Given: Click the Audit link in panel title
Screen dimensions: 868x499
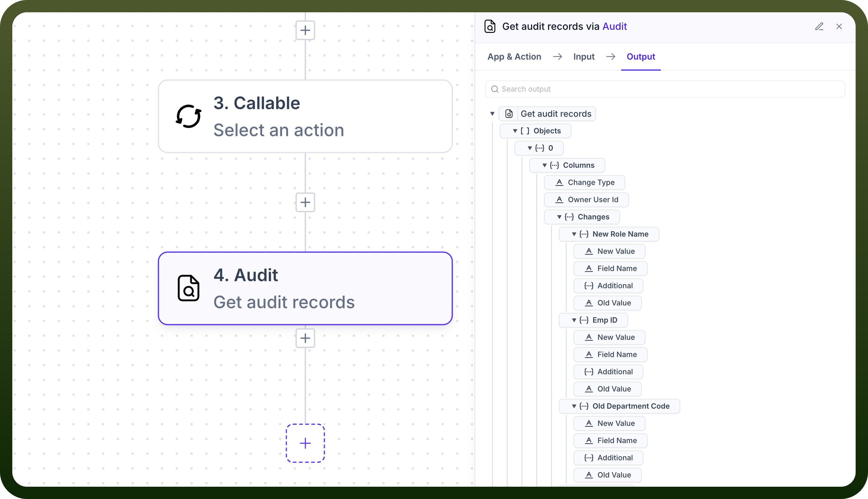Looking at the screenshot, I should pyautogui.click(x=615, y=26).
